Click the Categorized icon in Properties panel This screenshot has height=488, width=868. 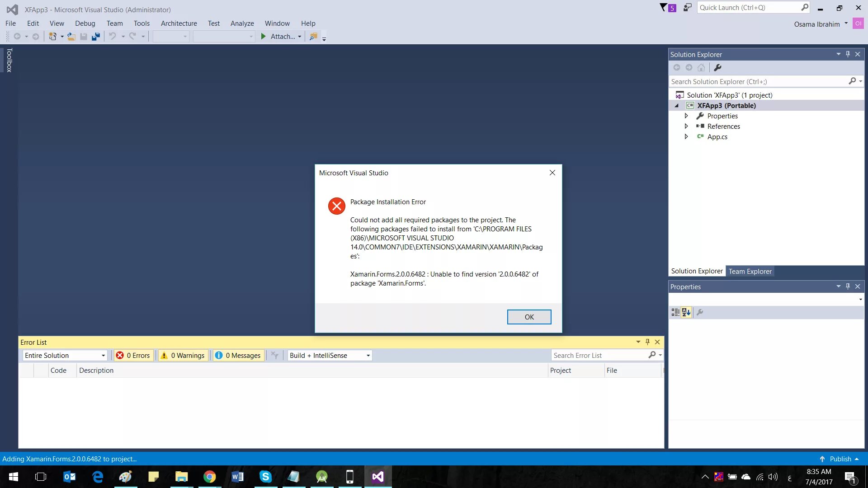click(x=675, y=312)
